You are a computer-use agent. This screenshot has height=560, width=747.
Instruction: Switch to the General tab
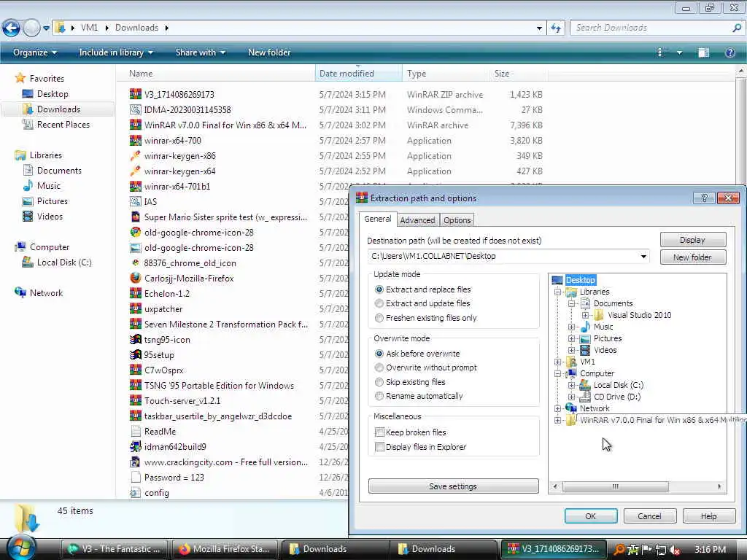tap(378, 219)
